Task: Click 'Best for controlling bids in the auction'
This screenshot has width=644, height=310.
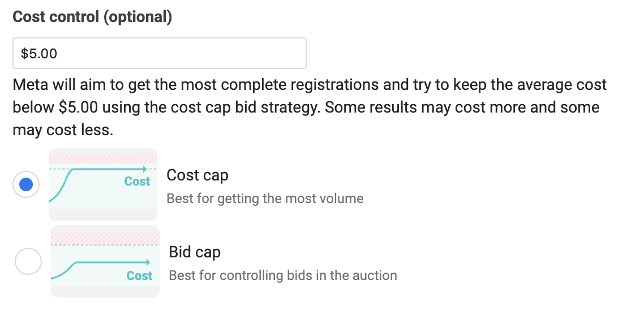Action: [283, 275]
